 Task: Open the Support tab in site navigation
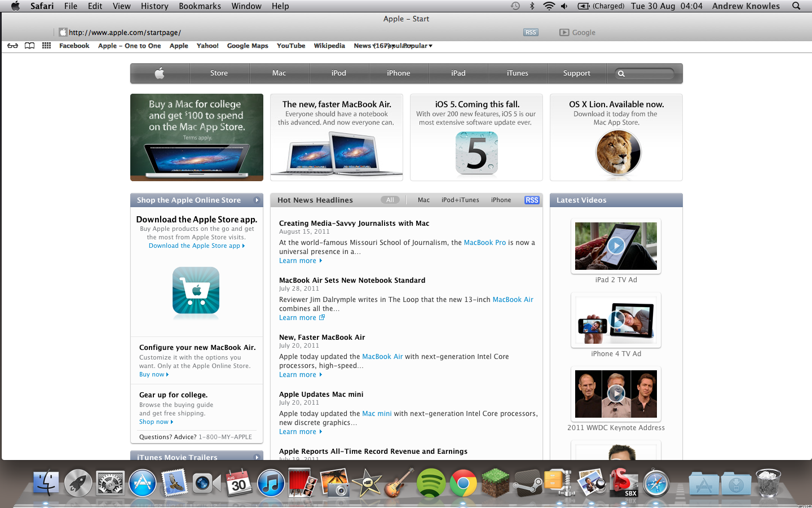pos(576,73)
